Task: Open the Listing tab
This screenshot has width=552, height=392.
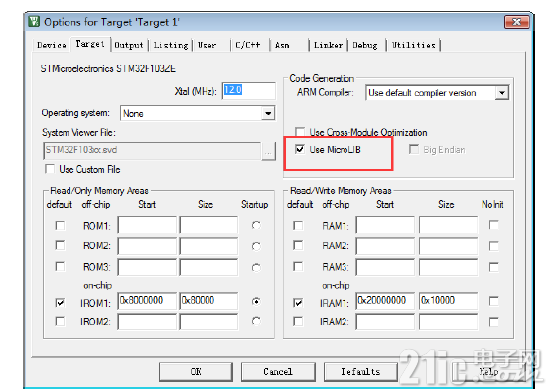Action: pos(171,45)
